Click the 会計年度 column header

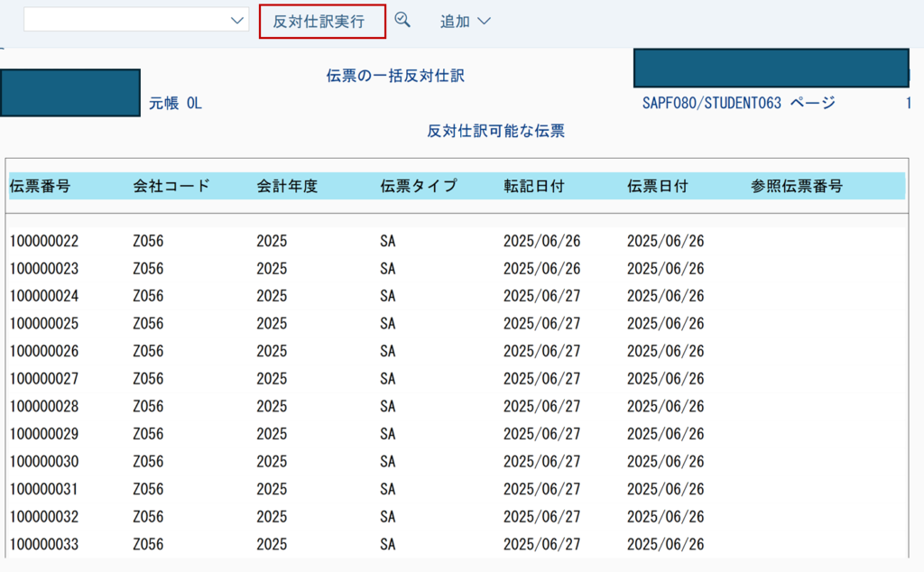click(287, 186)
